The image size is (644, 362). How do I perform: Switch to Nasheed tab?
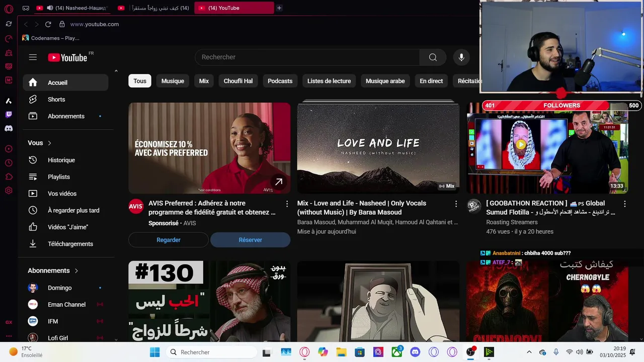(73, 8)
